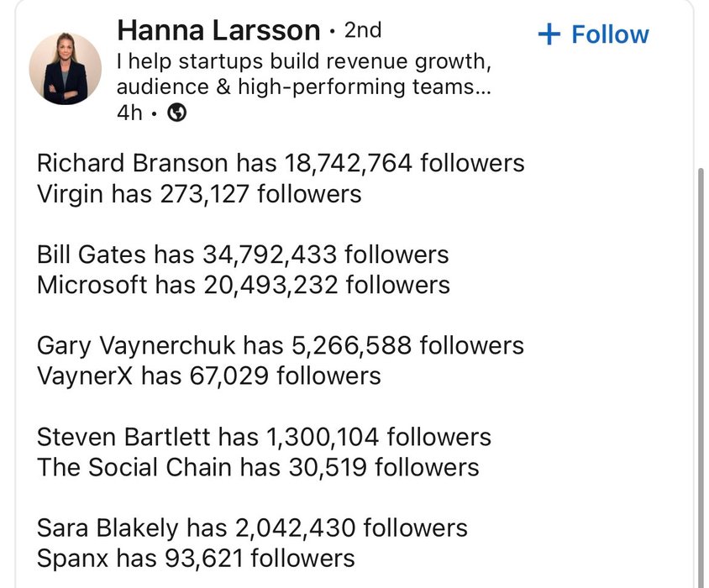Click the Microsoft has 20,493,232 followers line
Screen dimensions: 709x588
click(244, 285)
